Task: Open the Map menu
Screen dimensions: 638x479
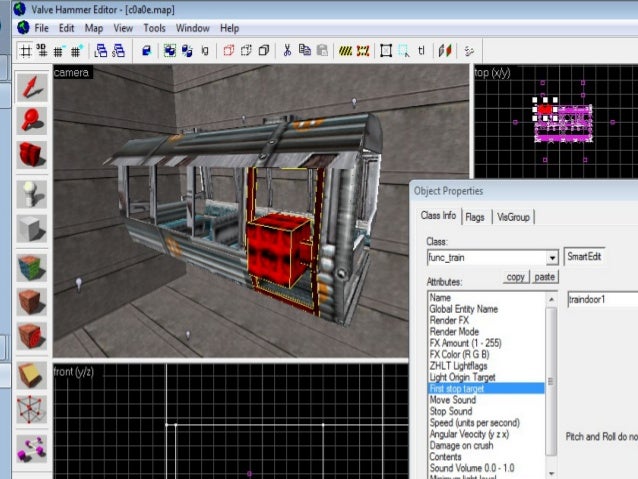Action: click(x=93, y=28)
